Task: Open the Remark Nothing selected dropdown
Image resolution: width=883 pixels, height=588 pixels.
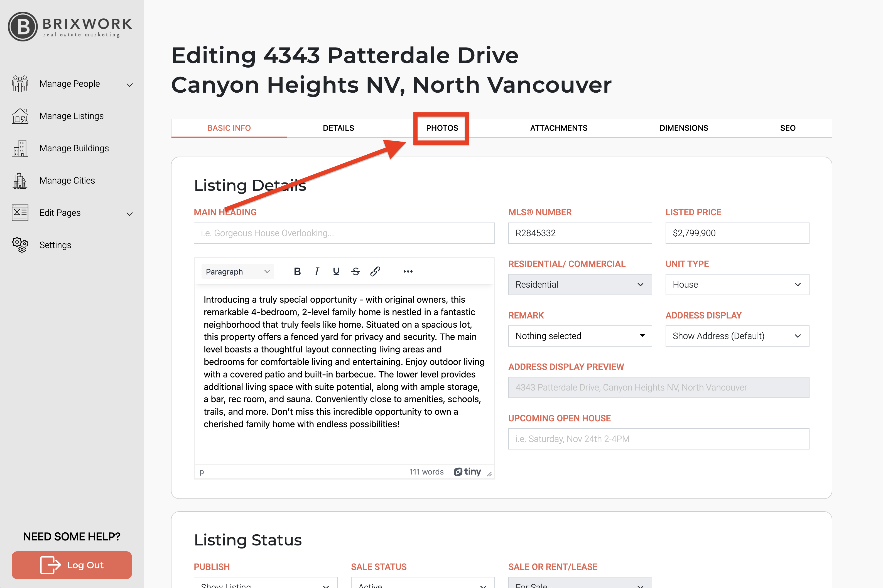Action: coord(579,336)
